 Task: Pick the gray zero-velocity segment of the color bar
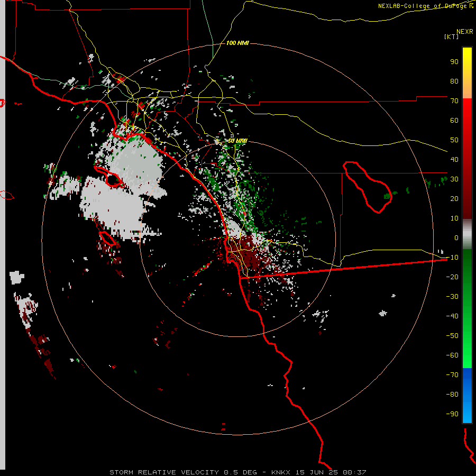pos(467,234)
